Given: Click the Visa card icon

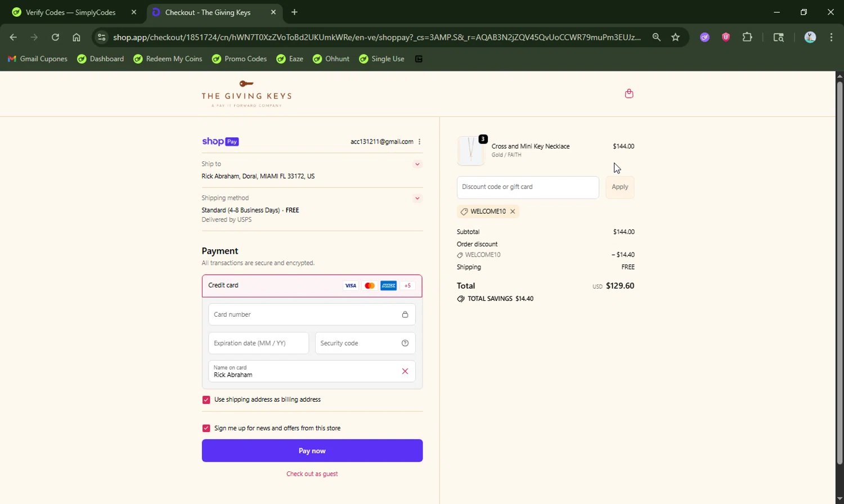Looking at the screenshot, I should click(351, 286).
